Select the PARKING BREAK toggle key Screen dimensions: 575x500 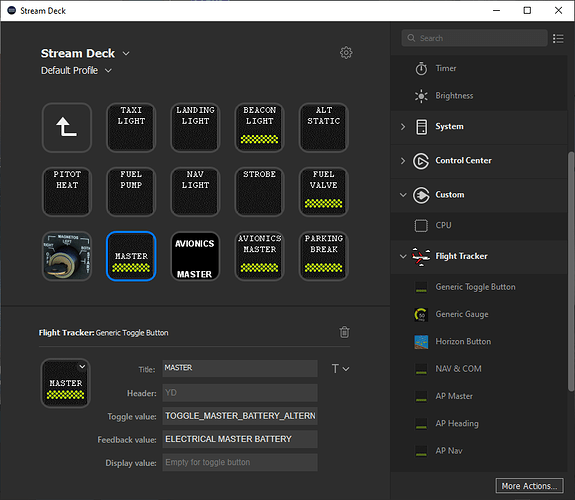pyautogui.click(x=324, y=256)
